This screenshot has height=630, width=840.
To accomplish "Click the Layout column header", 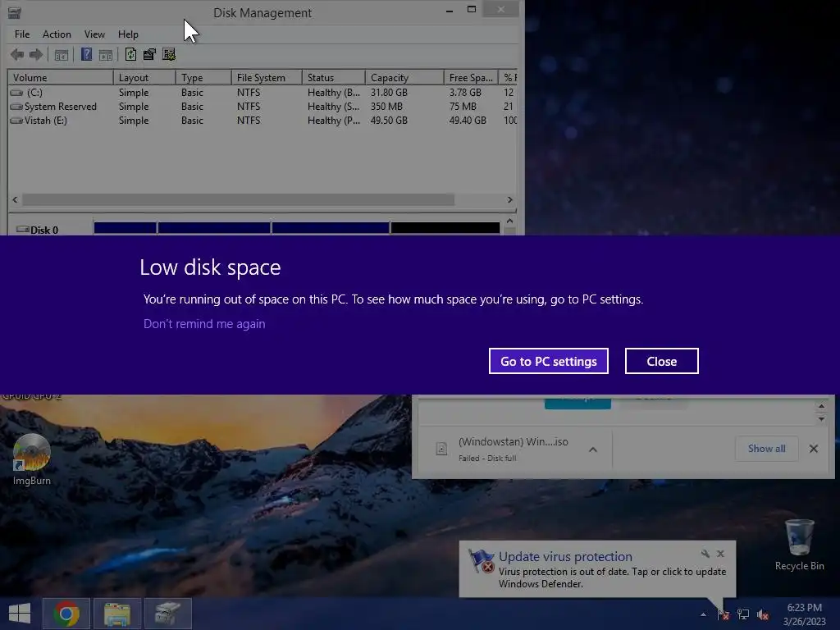I will [144, 78].
